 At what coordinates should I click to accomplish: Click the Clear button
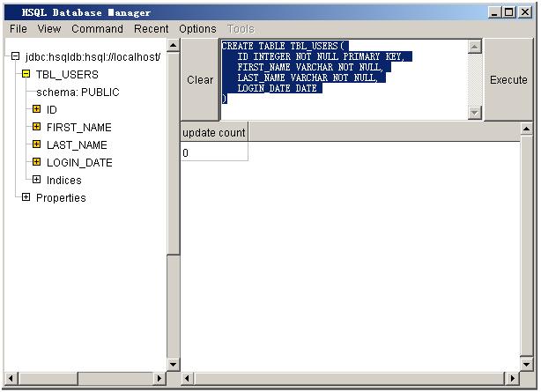(200, 79)
